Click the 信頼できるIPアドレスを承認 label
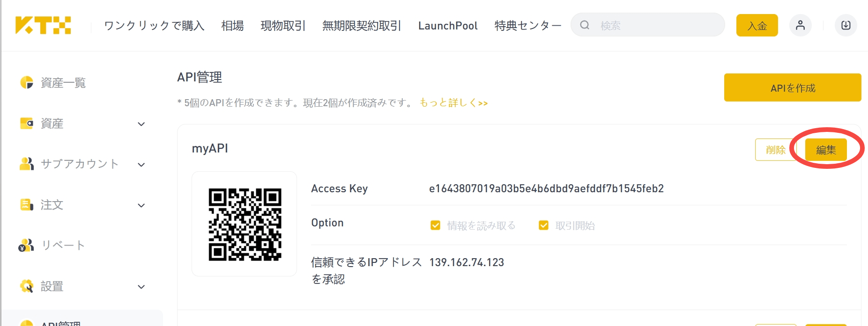Viewport: 868px width, 326px height. tap(367, 270)
